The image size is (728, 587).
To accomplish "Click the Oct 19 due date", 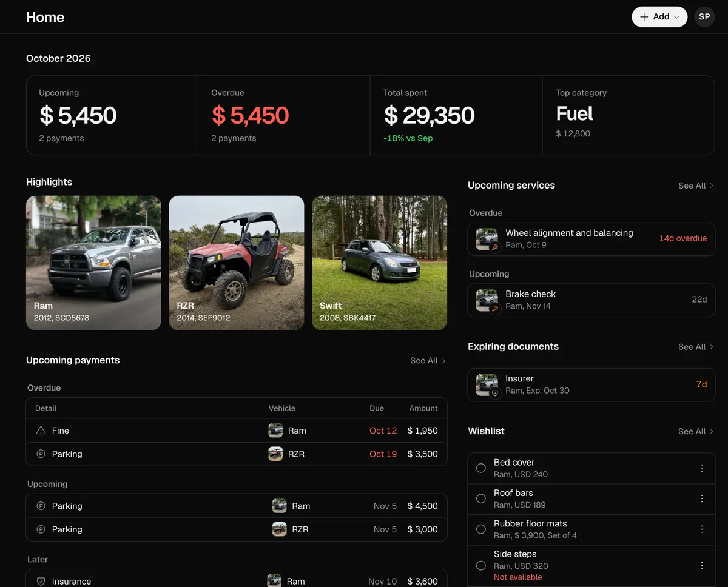I will (x=383, y=454).
